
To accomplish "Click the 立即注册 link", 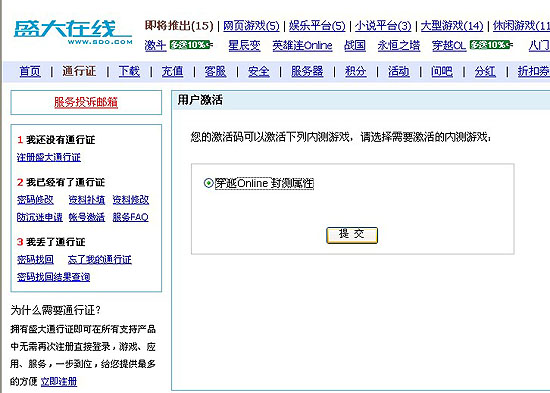I will 59,381.
